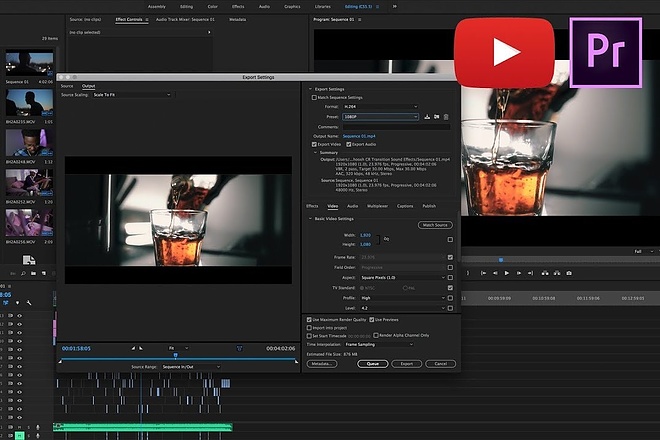Click Step Forward One Frame in Program monitor
This screenshot has height=440, width=660.
519,273
